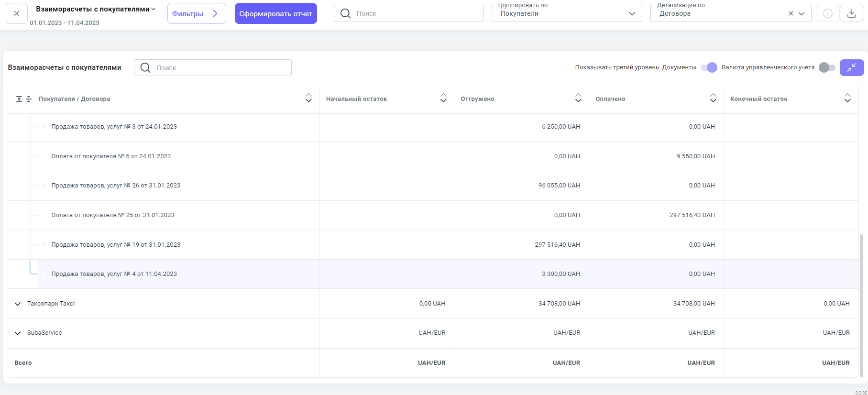Open the Детализация по dropdown arrow
The height and width of the screenshot is (395, 868).
(802, 13)
